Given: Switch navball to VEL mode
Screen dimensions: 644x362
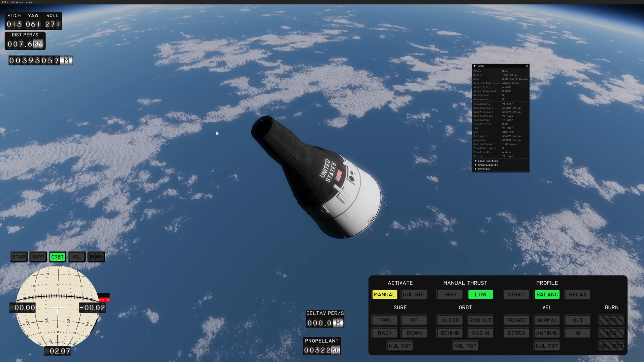Looking at the screenshot, I should tap(76, 257).
